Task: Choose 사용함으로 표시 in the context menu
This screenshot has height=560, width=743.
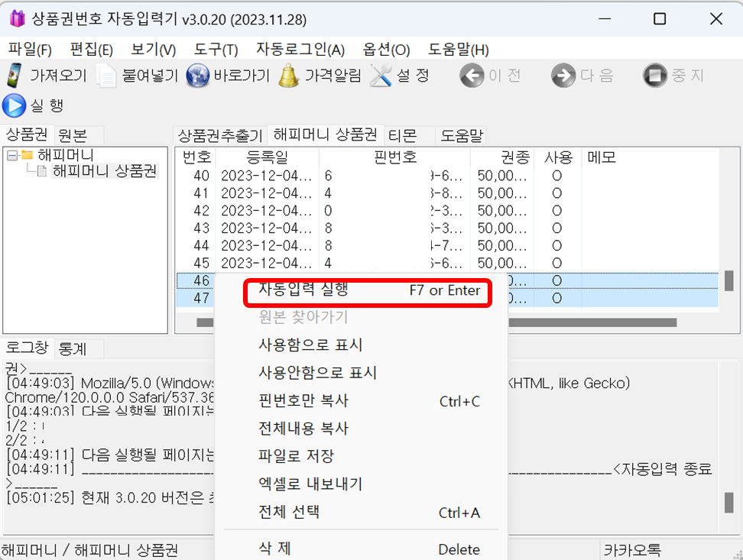Action: pyautogui.click(x=361, y=345)
